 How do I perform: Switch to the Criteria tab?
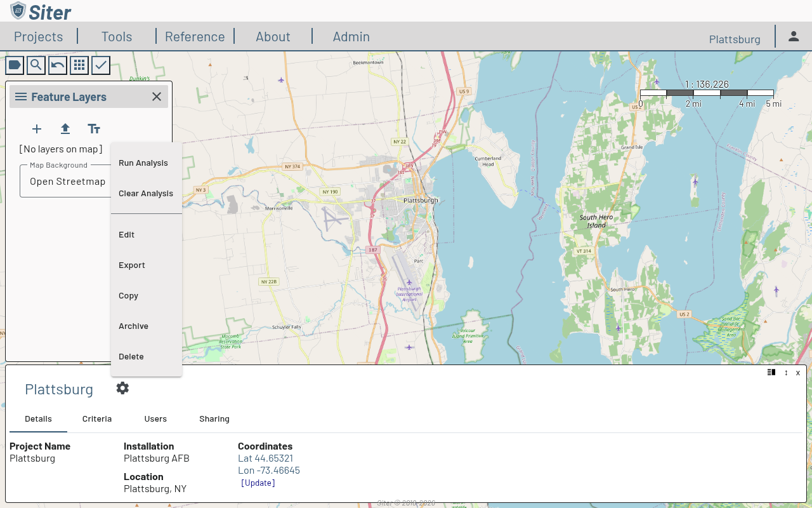[x=97, y=419]
